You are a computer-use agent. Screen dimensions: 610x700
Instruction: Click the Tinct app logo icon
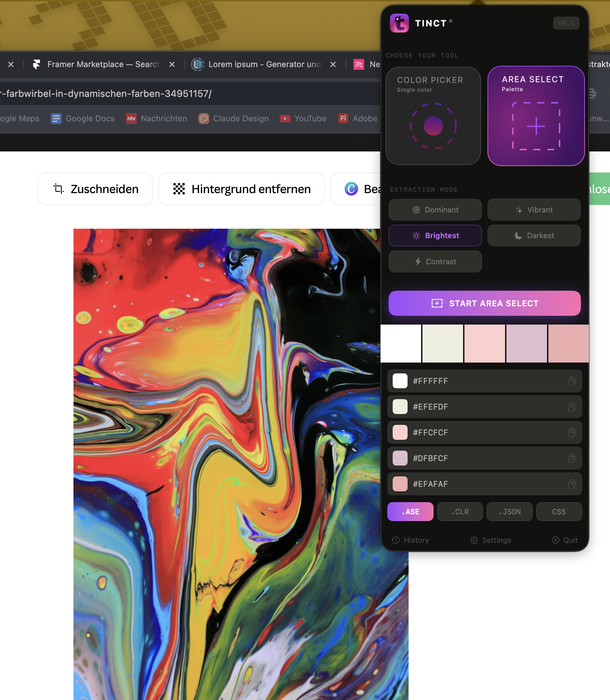click(399, 23)
